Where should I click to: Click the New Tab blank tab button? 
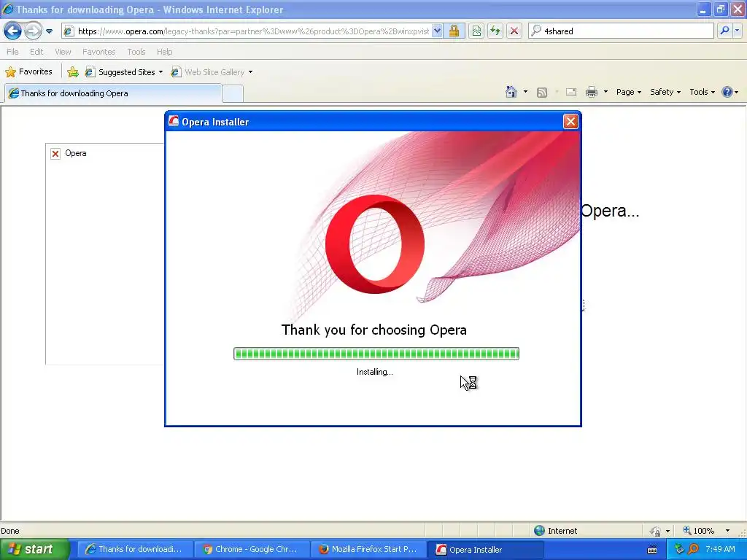click(233, 94)
